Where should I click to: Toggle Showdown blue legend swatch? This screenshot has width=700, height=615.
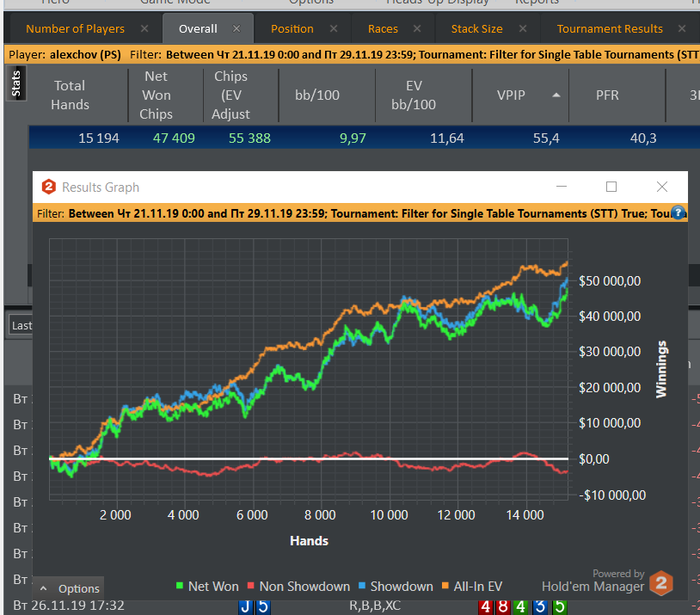(362, 586)
